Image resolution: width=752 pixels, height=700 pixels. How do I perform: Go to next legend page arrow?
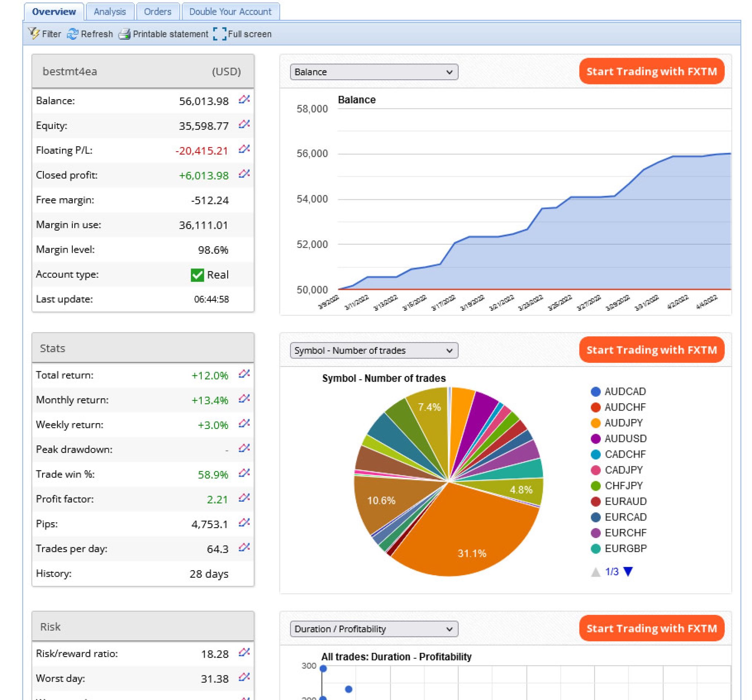628,571
